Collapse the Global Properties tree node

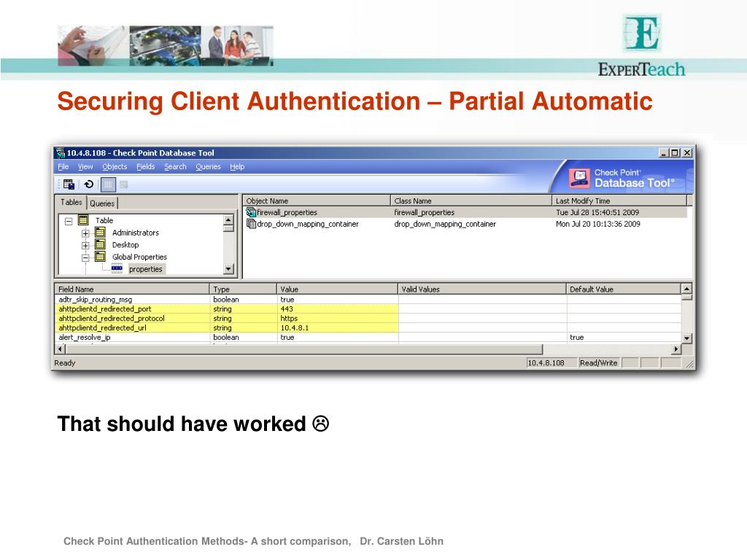click(x=85, y=257)
